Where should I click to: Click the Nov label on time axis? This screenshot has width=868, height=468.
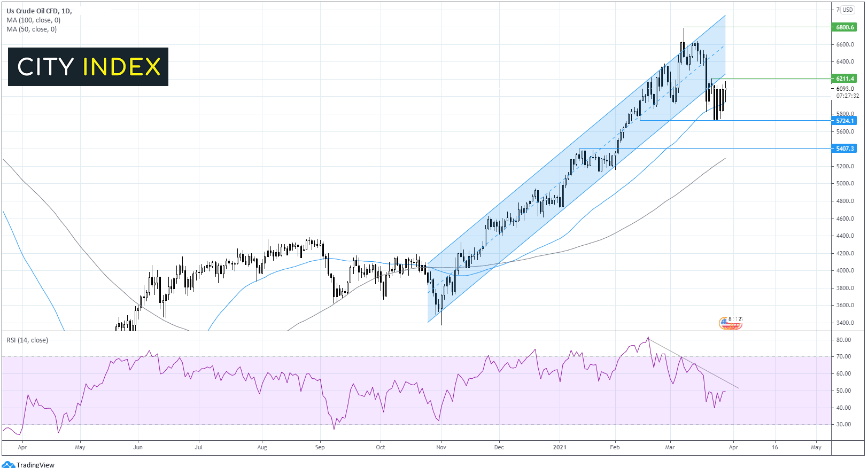pyautogui.click(x=441, y=447)
